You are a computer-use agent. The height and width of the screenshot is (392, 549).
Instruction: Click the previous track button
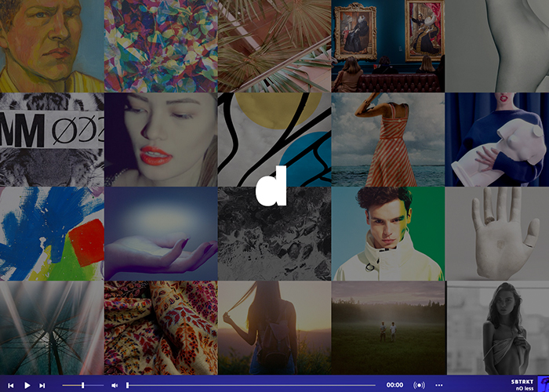pos(11,385)
